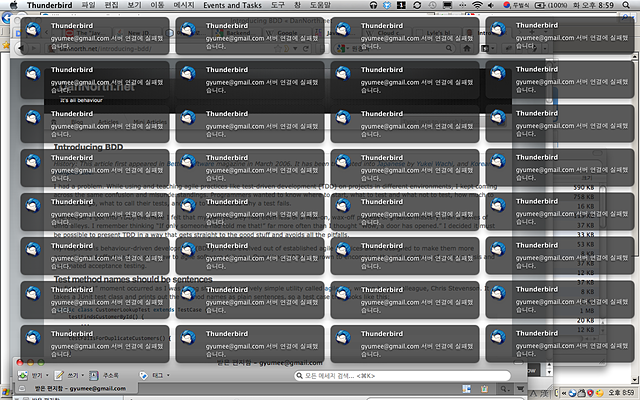Select the 20 KB size entry
This screenshot has width=640, height=400.
(x=585, y=320)
